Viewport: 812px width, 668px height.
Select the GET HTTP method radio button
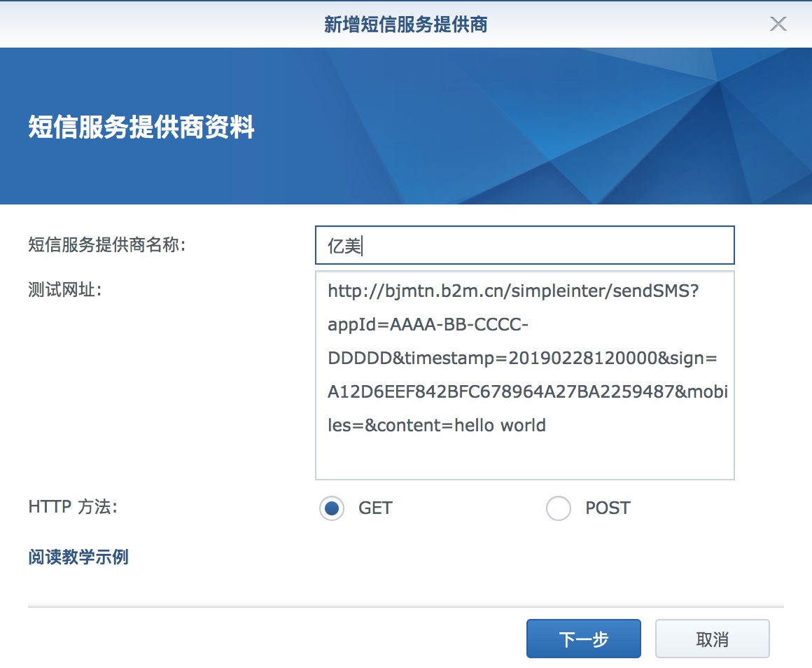point(331,508)
